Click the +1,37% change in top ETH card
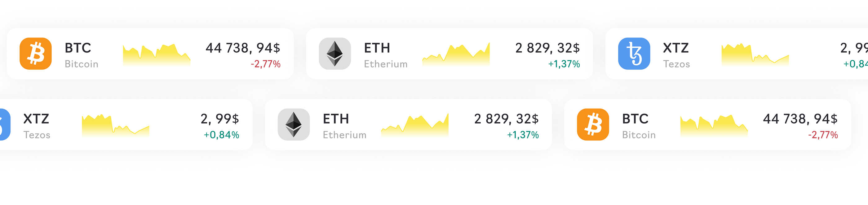 coord(564,64)
